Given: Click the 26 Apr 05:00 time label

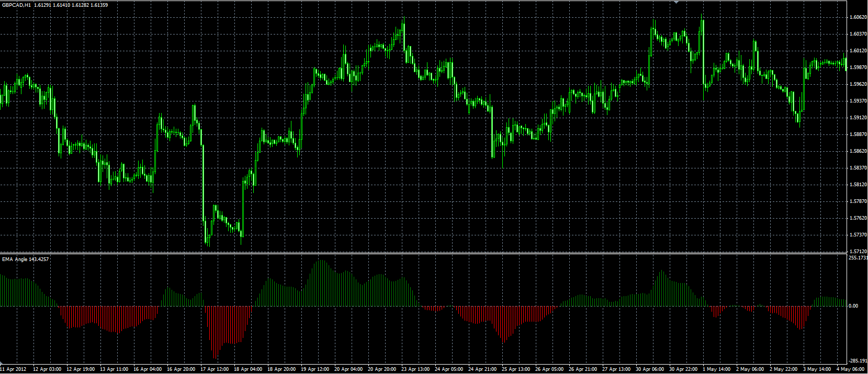Looking at the screenshot, I should (x=549, y=369).
